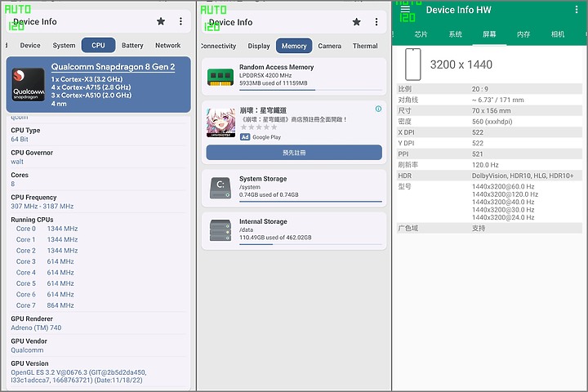Tap the HDR DolbyVision row
Screen dimensions: 588x392
pos(489,176)
